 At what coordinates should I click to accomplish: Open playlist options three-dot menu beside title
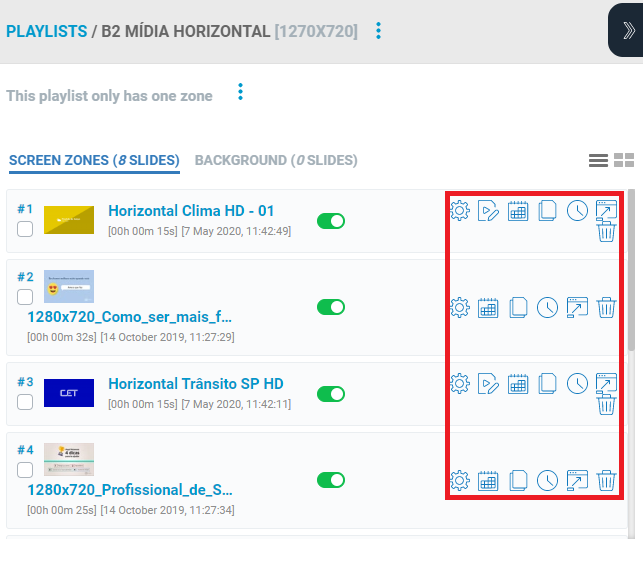378,31
